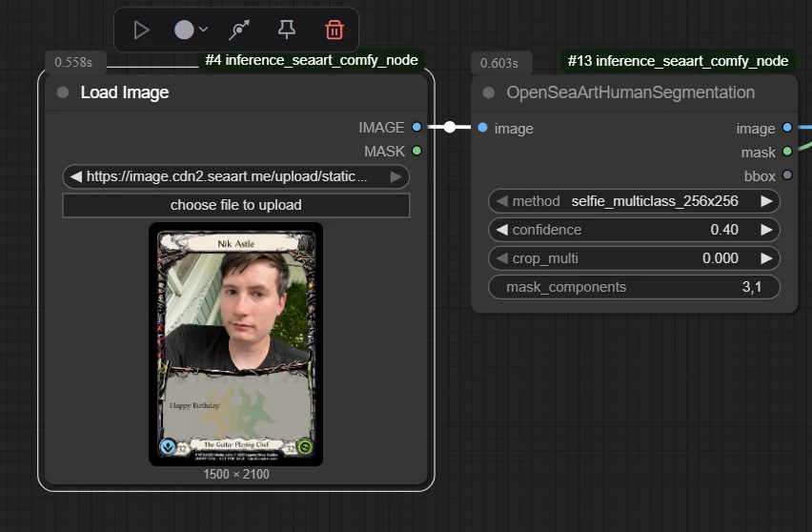
Task: Click the bypass node icon in toolbar
Action: pyautogui.click(x=239, y=31)
